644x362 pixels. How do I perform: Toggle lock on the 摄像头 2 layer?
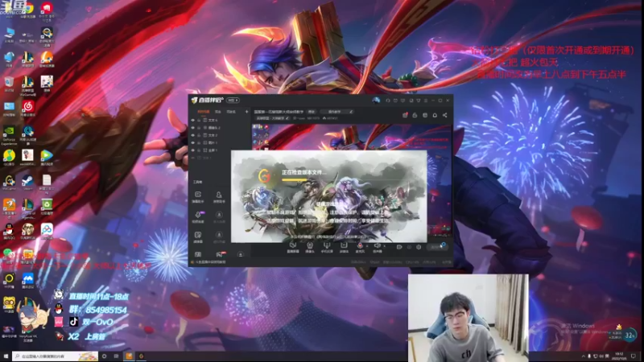199,128
